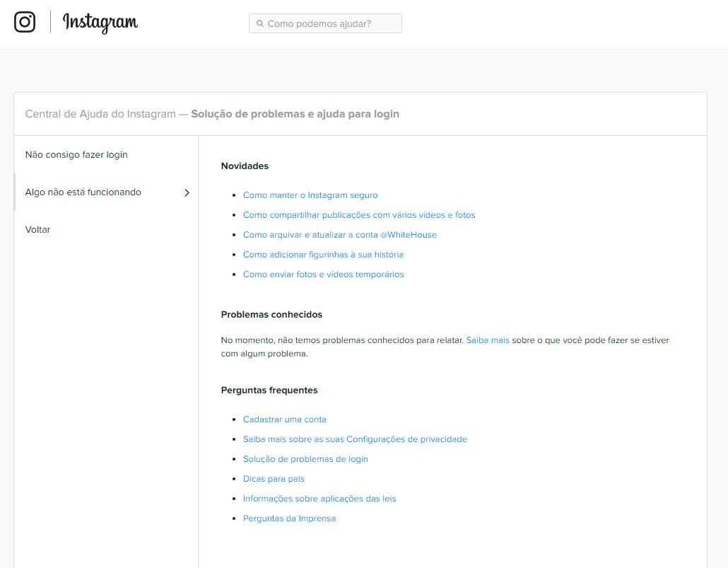Open 'Solução de problemas de login' link
This screenshot has width=728, height=568.
point(305,459)
